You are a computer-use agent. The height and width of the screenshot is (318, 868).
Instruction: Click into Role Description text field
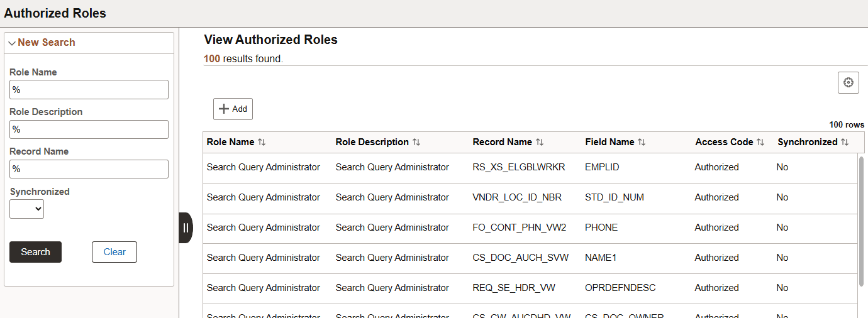(89, 129)
